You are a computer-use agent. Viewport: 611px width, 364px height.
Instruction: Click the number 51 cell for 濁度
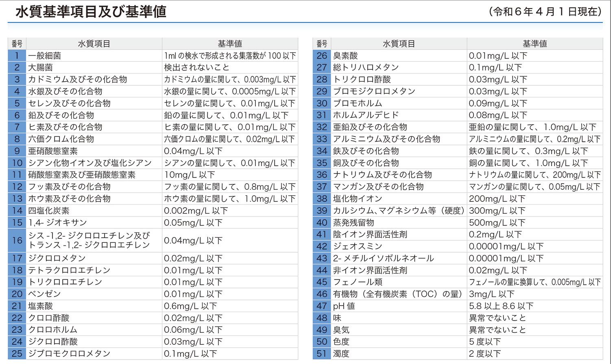click(322, 354)
